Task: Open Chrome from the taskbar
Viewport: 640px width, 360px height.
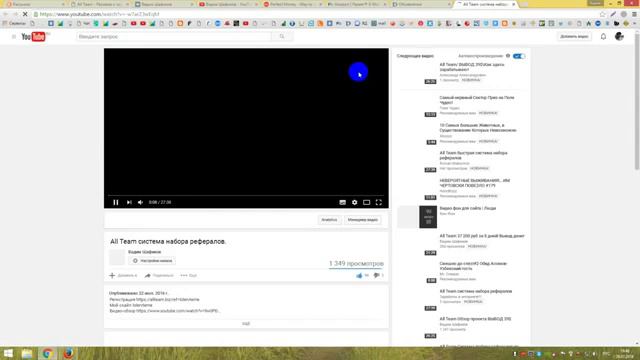Action: click(47, 353)
